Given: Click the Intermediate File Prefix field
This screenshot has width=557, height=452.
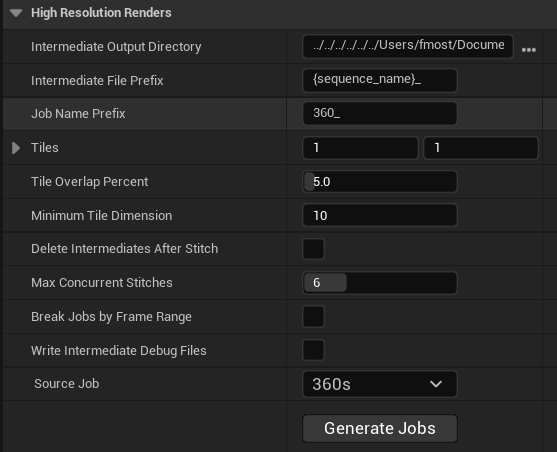Looking at the screenshot, I should tap(380, 80).
